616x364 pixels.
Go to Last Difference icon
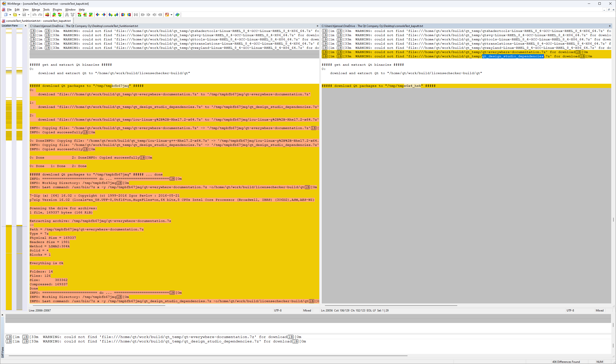point(91,15)
